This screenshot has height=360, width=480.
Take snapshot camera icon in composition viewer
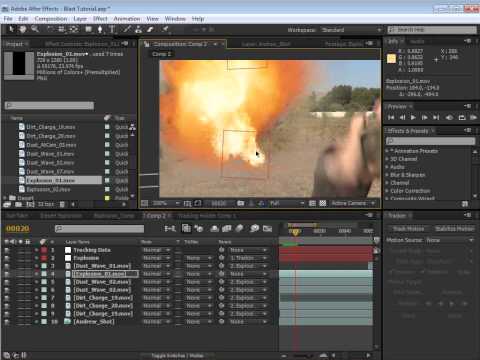pyautogui.click(x=240, y=203)
